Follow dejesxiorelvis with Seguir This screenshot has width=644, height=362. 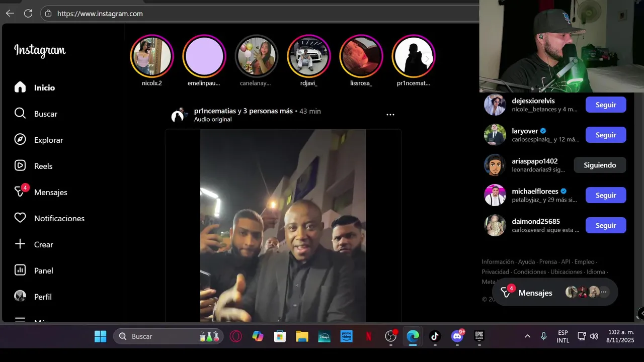pos(606,105)
